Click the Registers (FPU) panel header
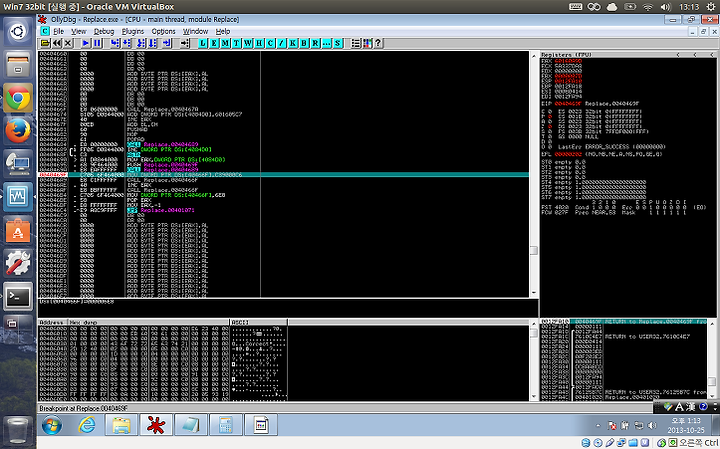Image resolution: width=720 pixels, height=449 pixels. [x=629, y=54]
